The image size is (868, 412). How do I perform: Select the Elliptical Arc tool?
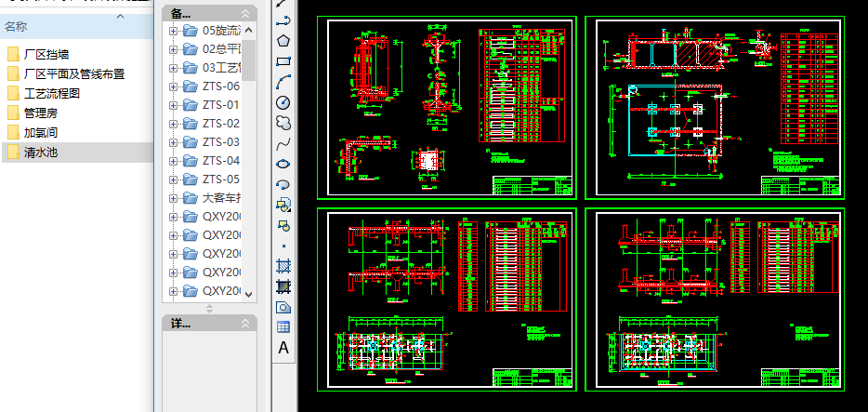point(283,184)
